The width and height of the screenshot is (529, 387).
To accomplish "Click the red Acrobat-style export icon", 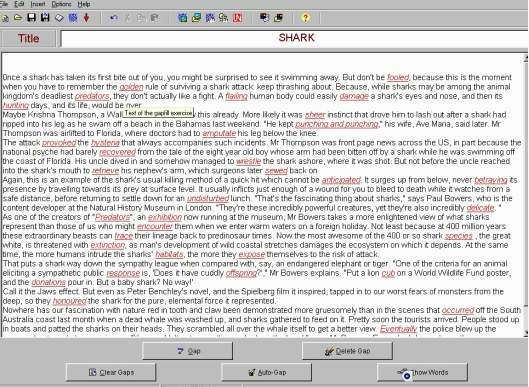I will click(238, 18).
